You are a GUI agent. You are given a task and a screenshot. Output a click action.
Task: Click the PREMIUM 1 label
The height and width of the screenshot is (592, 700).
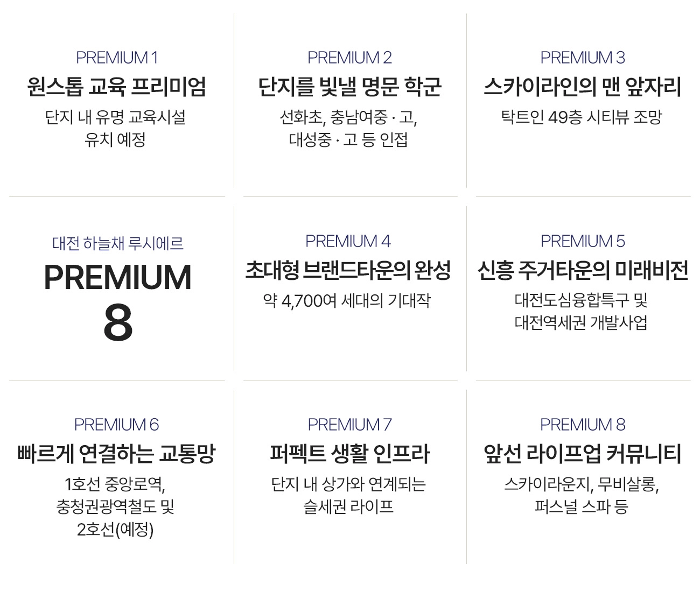coord(117,58)
